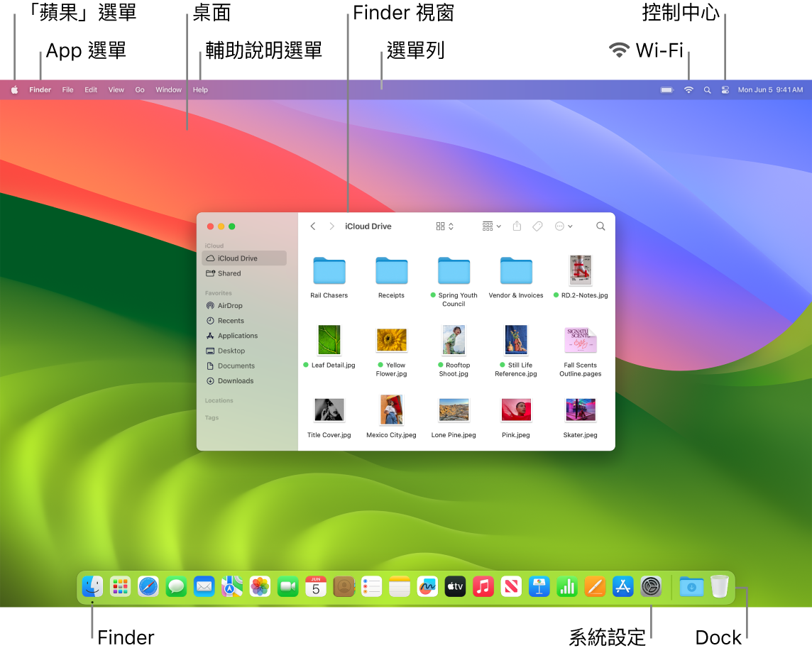Open Spotlight from the menu bar
The image size is (812, 653).
click(707, 90)
